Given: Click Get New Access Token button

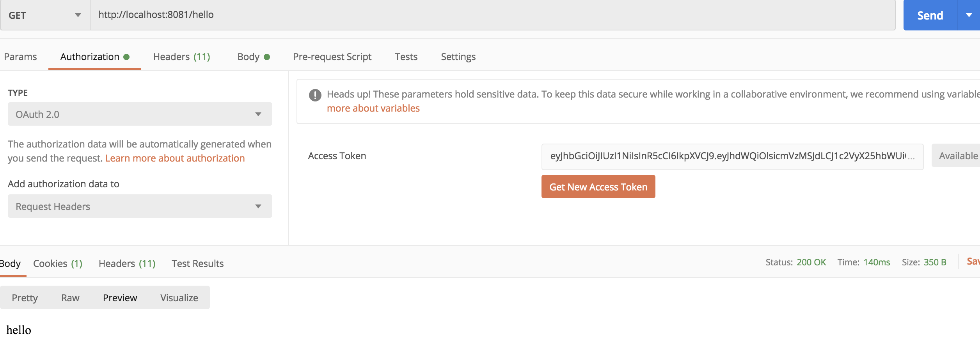Looking at the screenshot, I should point(598,187).
